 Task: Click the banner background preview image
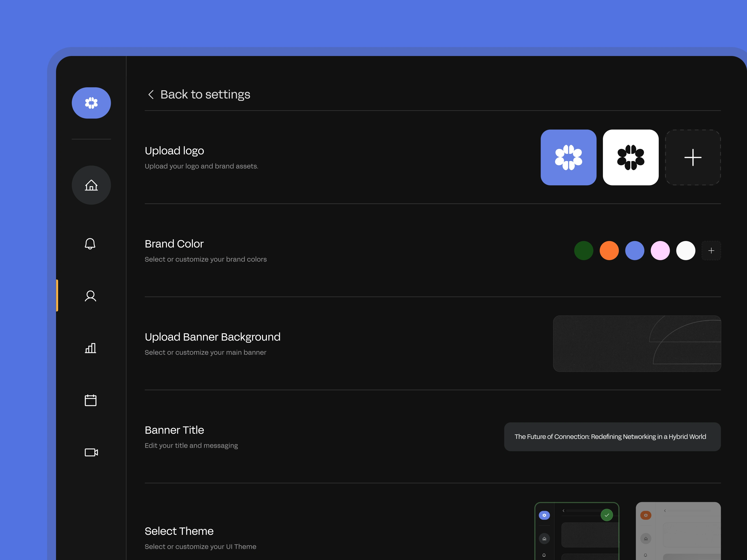coord(637,344)
